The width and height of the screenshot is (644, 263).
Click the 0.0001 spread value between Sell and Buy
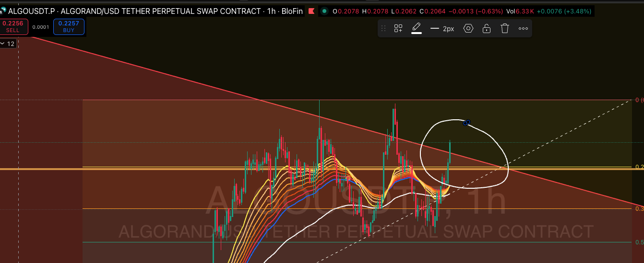[x=41, y=27]
